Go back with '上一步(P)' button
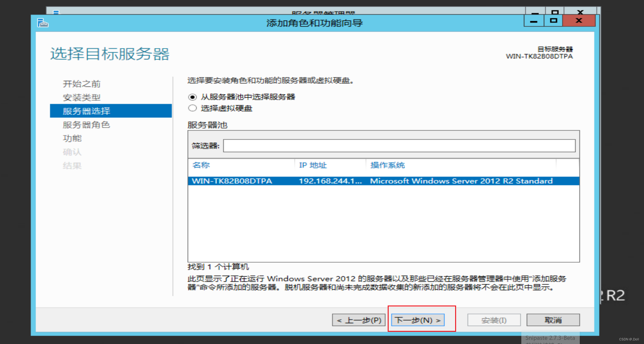The height and width of the screenshot is (344, 644). coord(359,320)
